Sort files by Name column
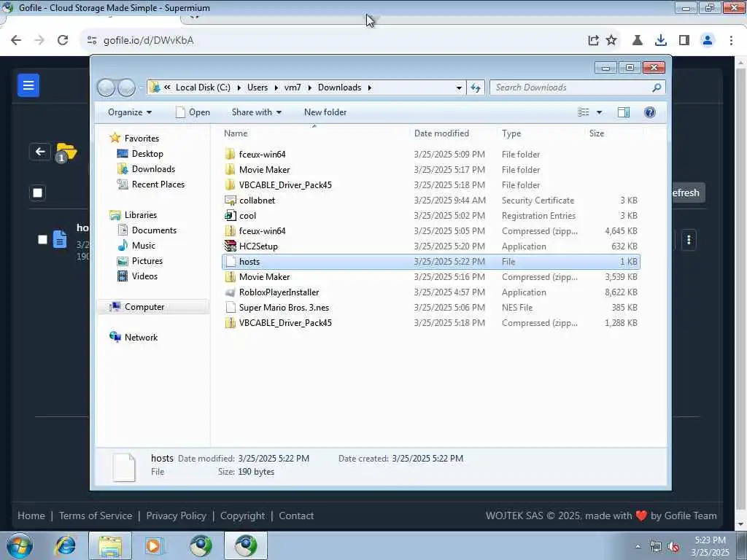 pyautogui.click(x=314, y=133)
